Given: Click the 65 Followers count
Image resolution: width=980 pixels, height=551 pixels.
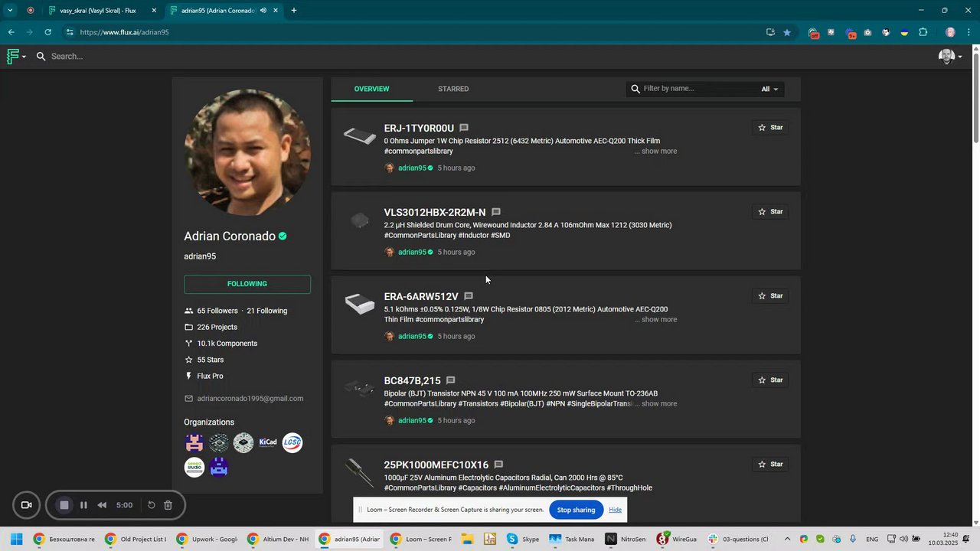Looking at the screenshot, I should pos(217,311).
